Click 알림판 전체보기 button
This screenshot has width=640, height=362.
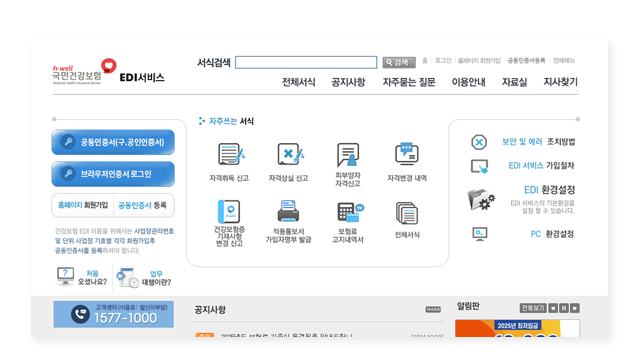(533, 308)
